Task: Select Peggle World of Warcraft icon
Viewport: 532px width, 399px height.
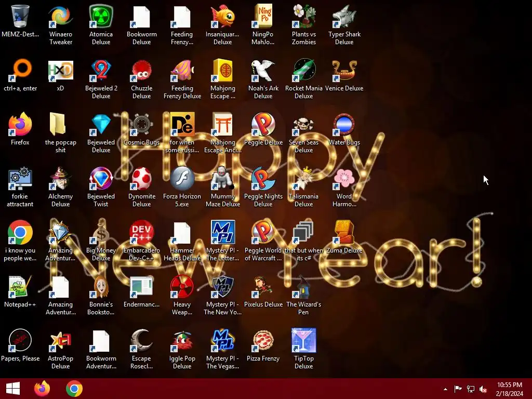Action: [263, 232]
